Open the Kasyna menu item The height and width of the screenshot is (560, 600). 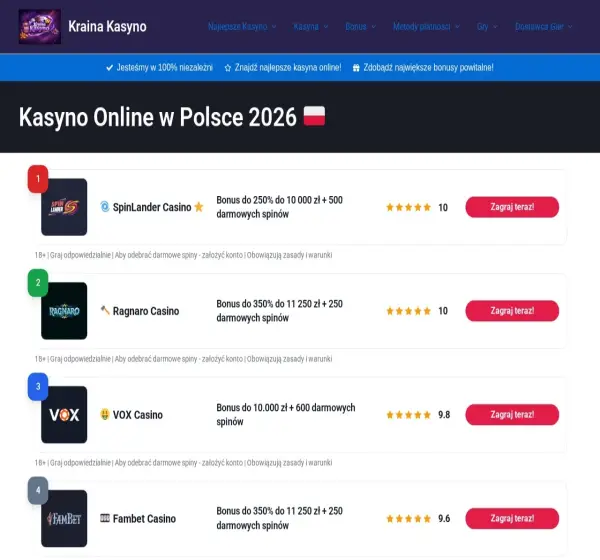(306, 26)
